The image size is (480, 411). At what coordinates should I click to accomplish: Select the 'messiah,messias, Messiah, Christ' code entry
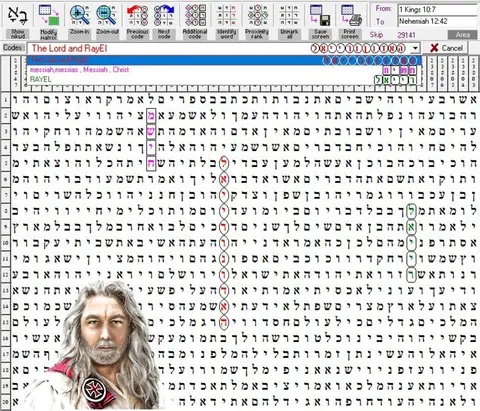tap(224, 70)
